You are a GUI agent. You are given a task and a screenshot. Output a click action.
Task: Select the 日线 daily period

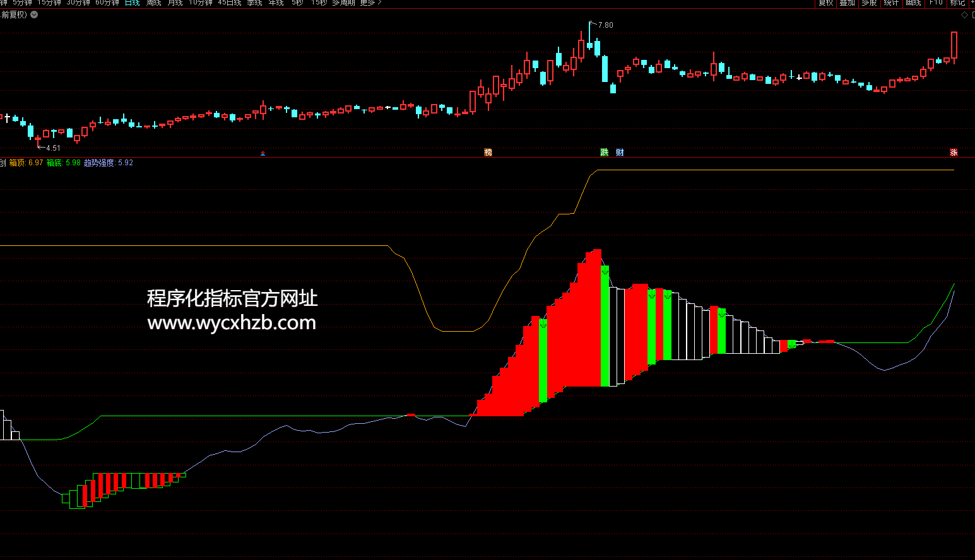pyautogui.click(x=133, y=3)
